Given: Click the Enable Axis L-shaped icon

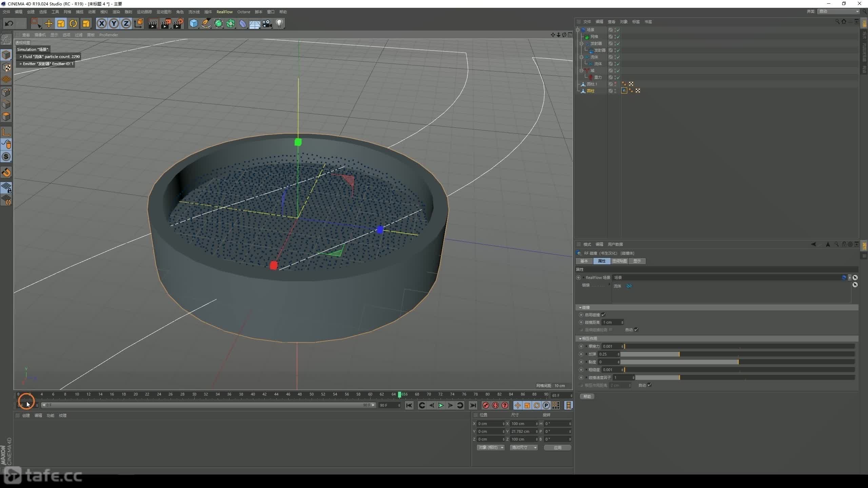Looking at the screenshot, I should point(6,132).
